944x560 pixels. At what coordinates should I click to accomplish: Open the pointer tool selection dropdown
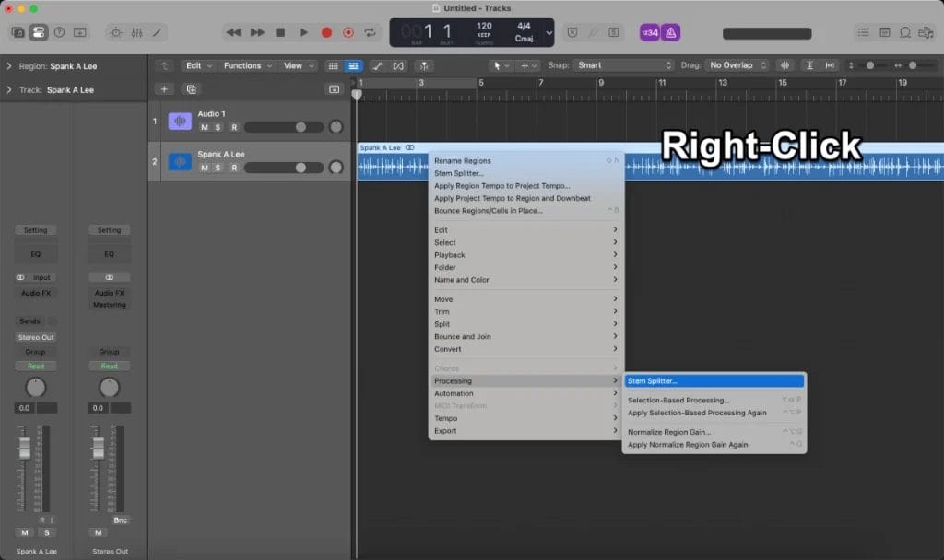point(502,65)
